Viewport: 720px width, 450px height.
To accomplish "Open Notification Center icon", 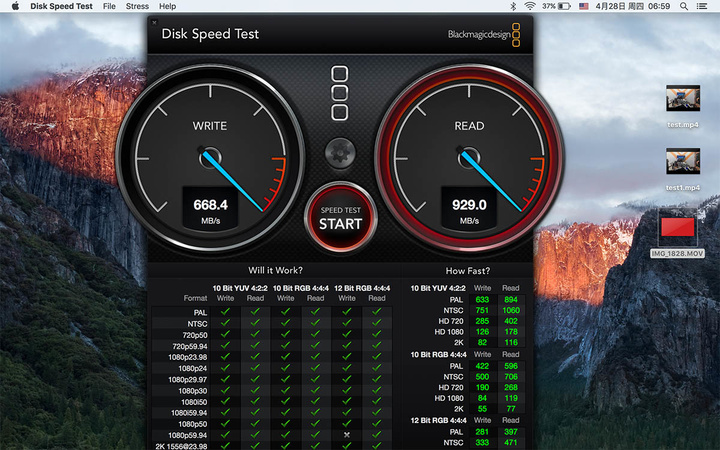I will coord(702,6).
